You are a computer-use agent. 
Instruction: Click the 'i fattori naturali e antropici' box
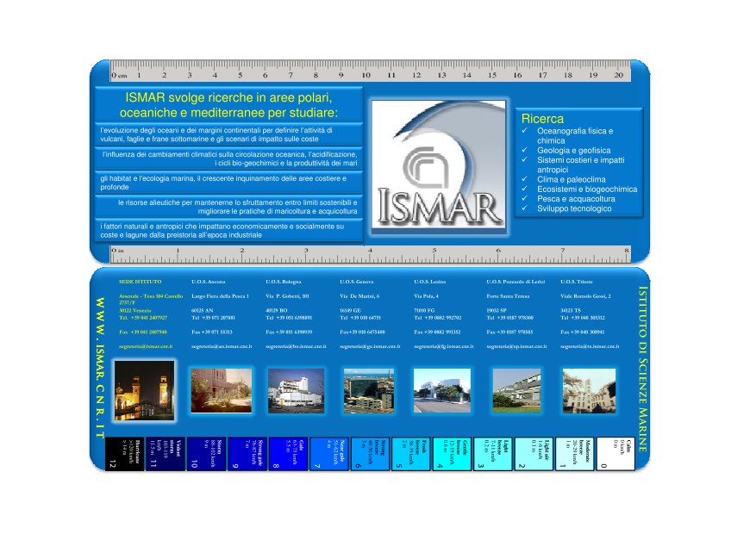coord(229,231)
